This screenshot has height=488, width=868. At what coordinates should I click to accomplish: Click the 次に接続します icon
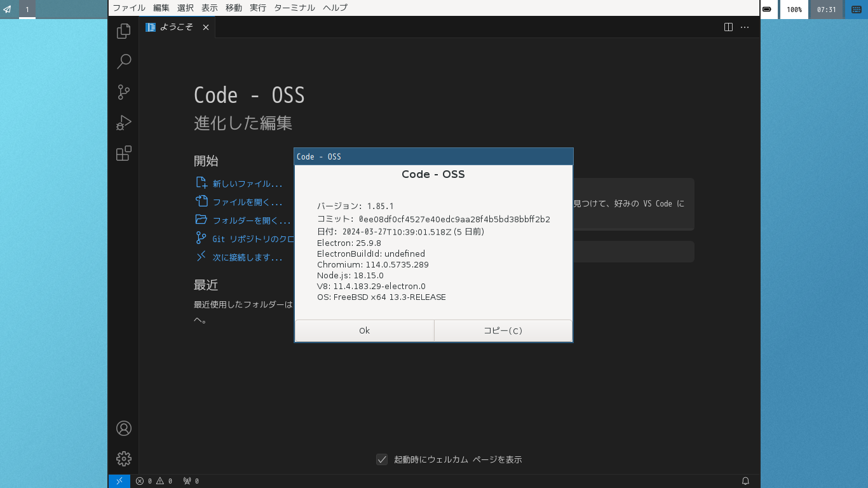coord(201,256)
